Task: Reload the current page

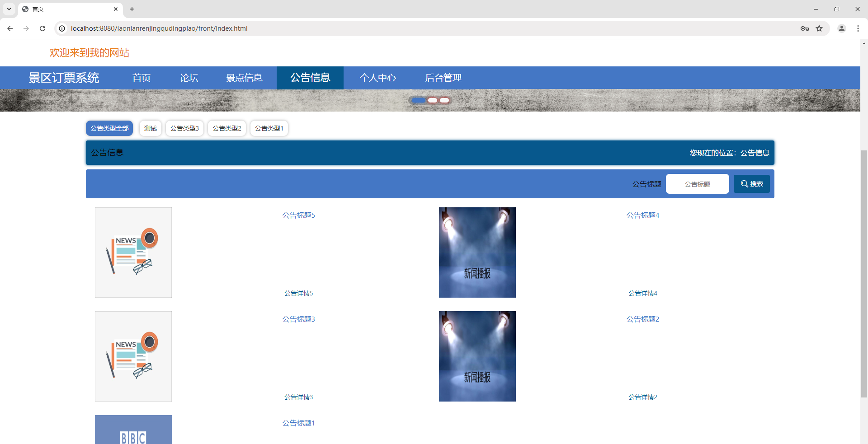Action: tap(42, 28)
